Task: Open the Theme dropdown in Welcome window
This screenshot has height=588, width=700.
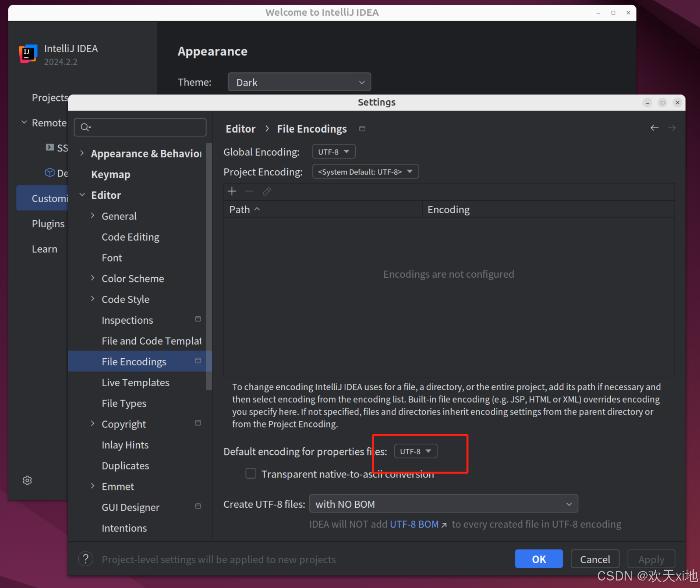Action: [299, 82]
